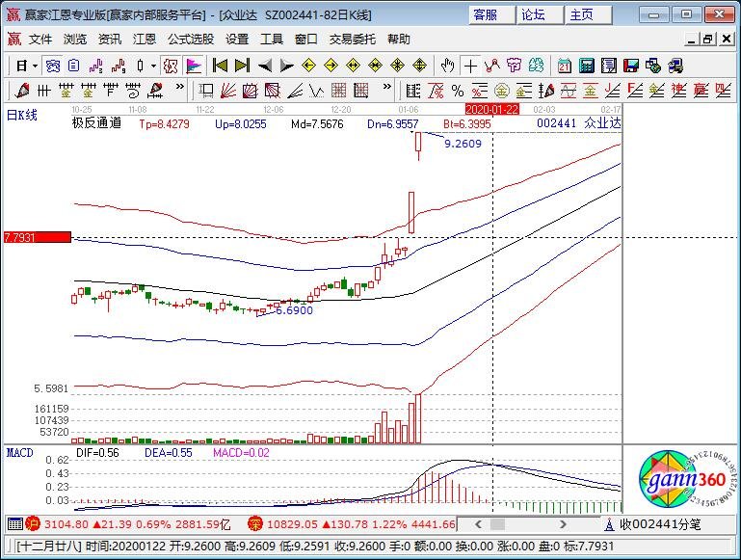The width and height of the screenshot is (741, 560).
Task: Jump to first bar with skip-back icon
Action: 220,66
